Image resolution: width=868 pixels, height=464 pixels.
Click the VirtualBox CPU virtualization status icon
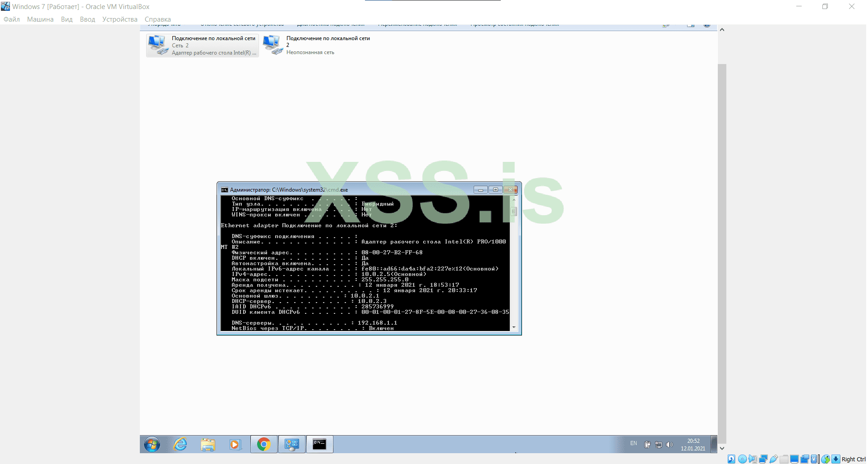coord(815,459)
